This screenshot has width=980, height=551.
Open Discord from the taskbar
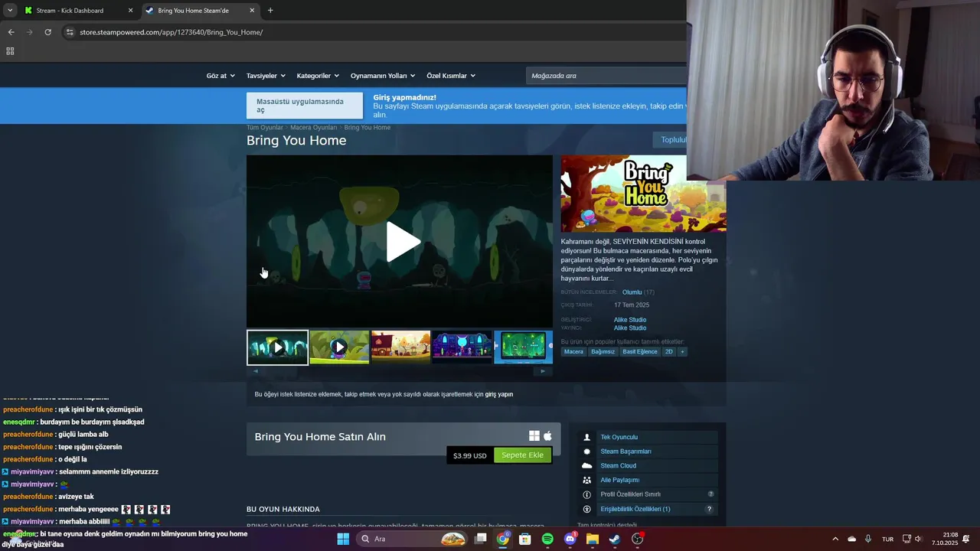coord(570,539)
